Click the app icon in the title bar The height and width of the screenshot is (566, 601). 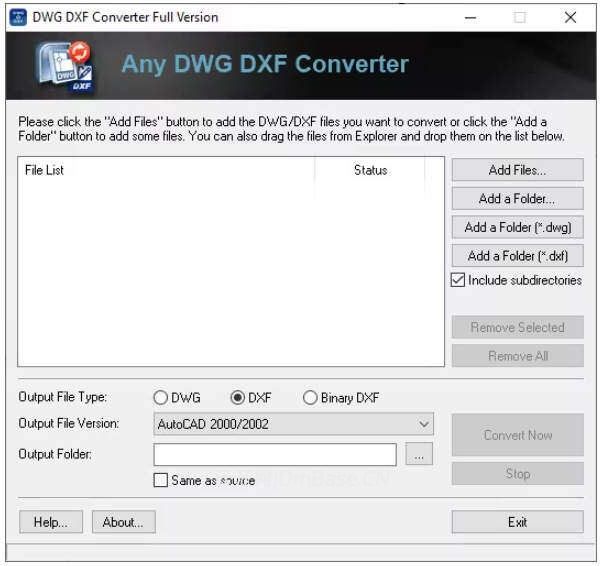coord(18,17)
